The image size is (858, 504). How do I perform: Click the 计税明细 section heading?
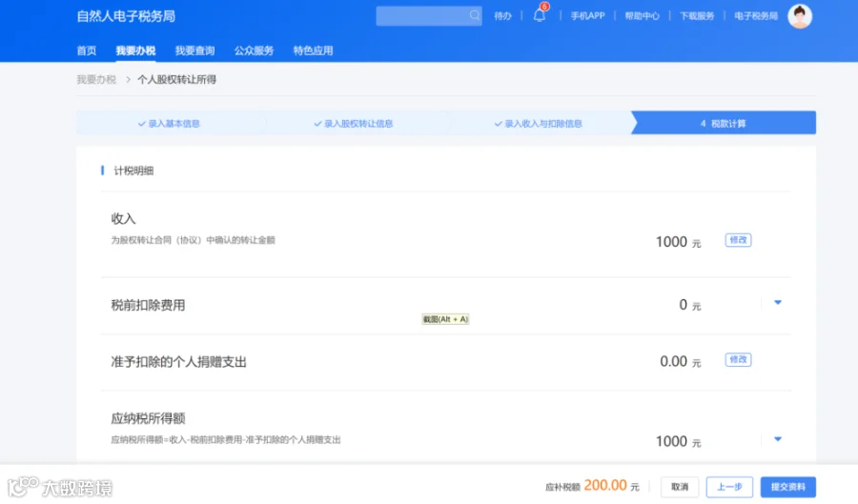[x=133, y=171]
